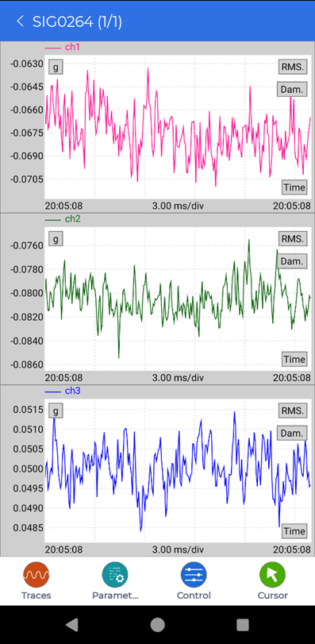Click the -0.0860 axis value on ch2
Image resolution: width=315 pixels, height=644 pixels.
[x=27, y=364]
